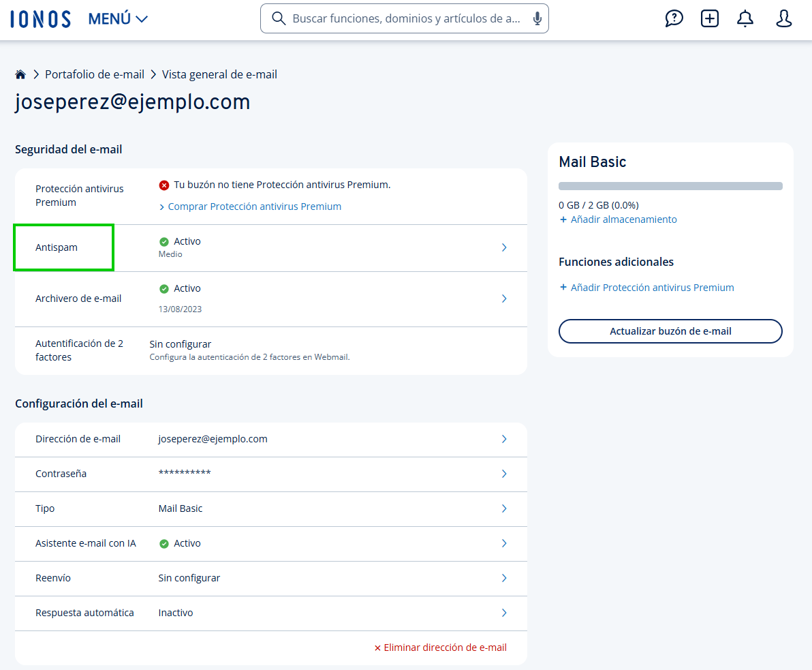This screenshot has height=670, width=812.
Task: Open the notifications bell
Action: (x=745, y=18)
